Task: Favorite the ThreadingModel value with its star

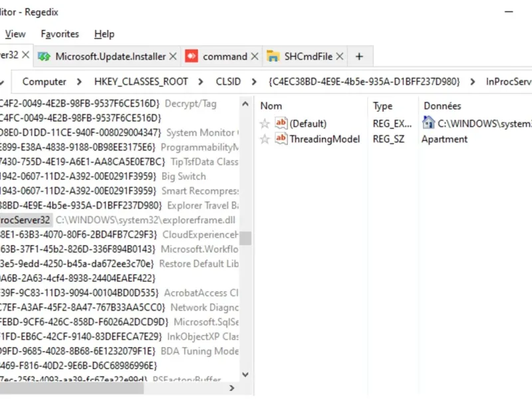Action: point(265,139)
